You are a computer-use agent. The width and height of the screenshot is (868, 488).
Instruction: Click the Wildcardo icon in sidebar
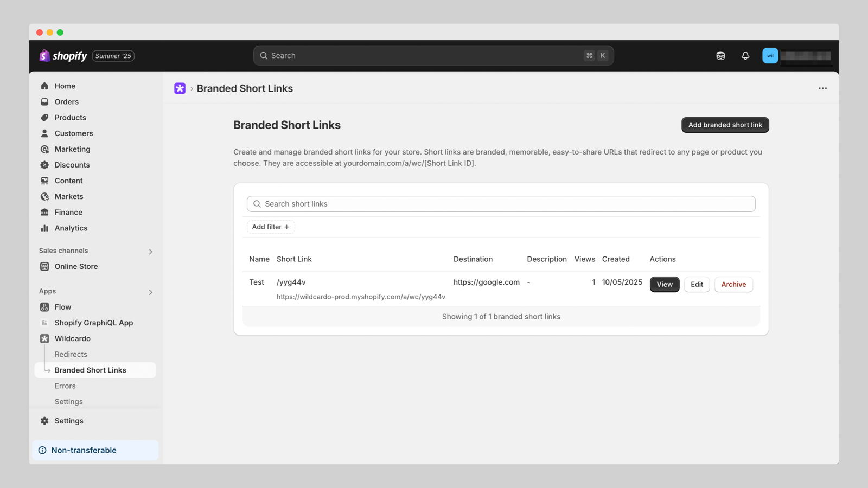point(44,338)
